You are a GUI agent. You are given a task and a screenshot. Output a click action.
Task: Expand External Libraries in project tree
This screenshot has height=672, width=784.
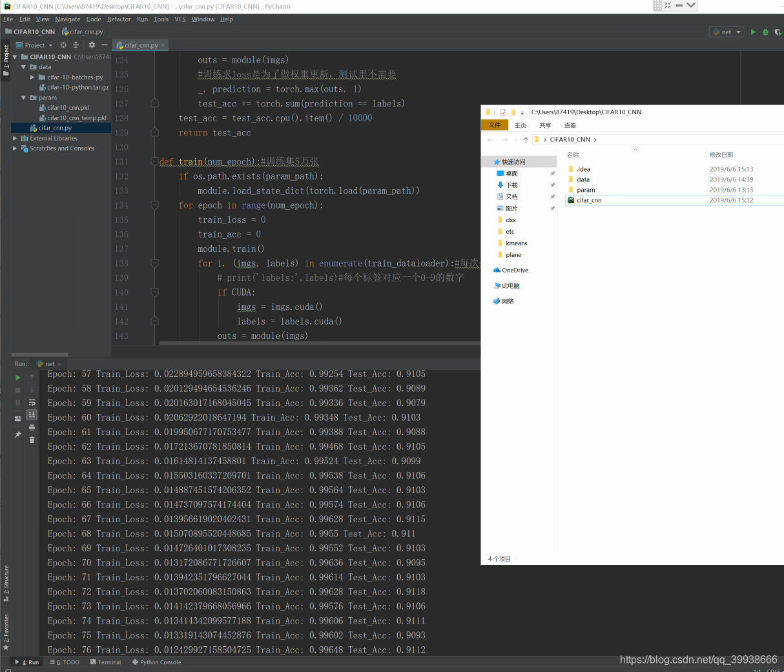(15, 138)
